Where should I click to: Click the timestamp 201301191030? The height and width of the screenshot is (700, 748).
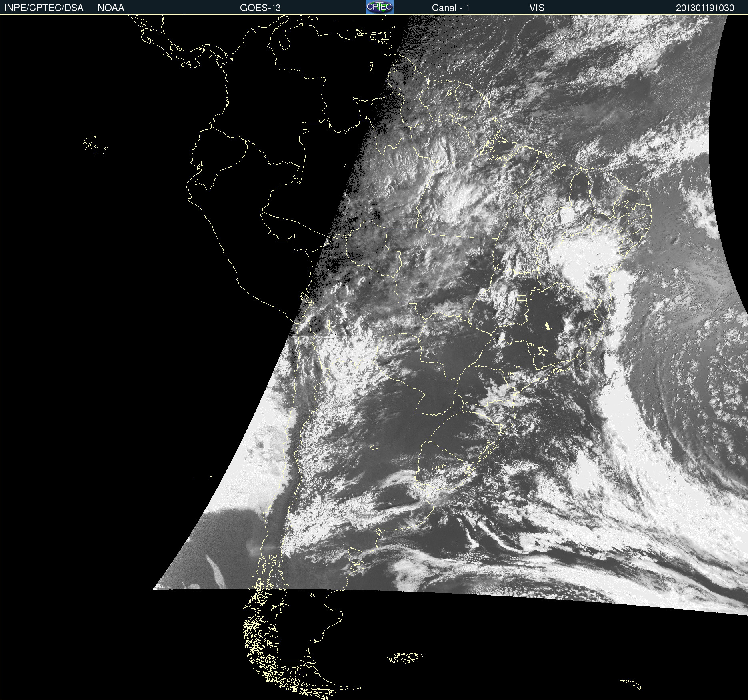pos(705,8)
